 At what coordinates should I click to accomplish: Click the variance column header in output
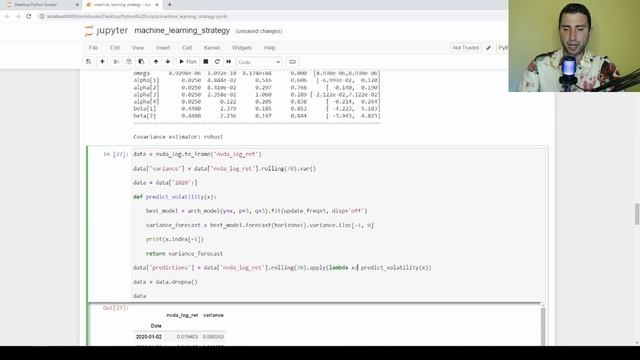213,315
